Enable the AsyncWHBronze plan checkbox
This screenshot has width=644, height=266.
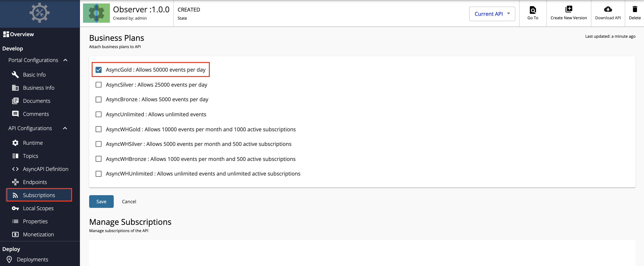pyautogui.click(x=99, y=159)
